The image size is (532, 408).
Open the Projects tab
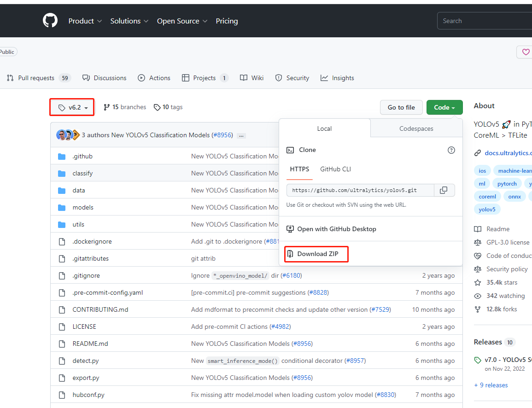point(205,78)
